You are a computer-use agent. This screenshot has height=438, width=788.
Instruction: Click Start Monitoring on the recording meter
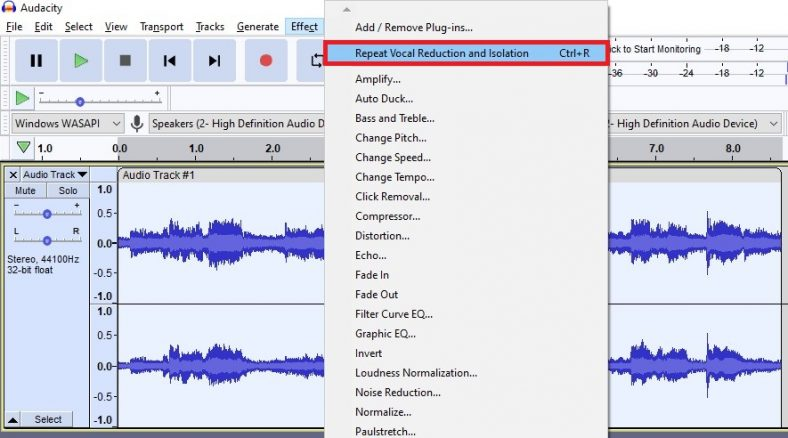(654, 49)
